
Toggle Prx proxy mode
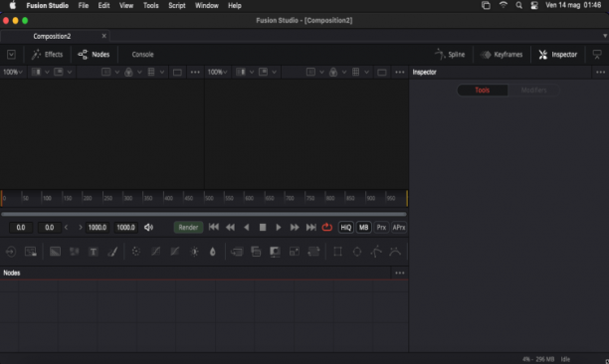pyautogui.click(x=381, y=228)
